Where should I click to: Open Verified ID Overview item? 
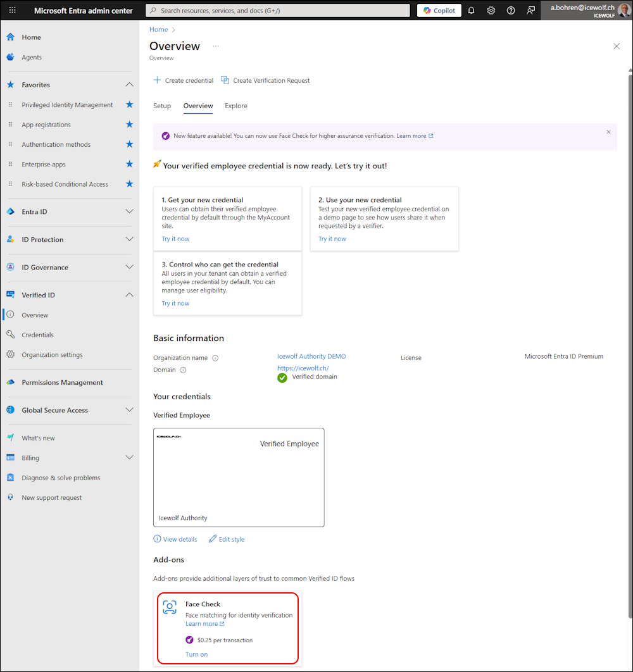(35, 315)
